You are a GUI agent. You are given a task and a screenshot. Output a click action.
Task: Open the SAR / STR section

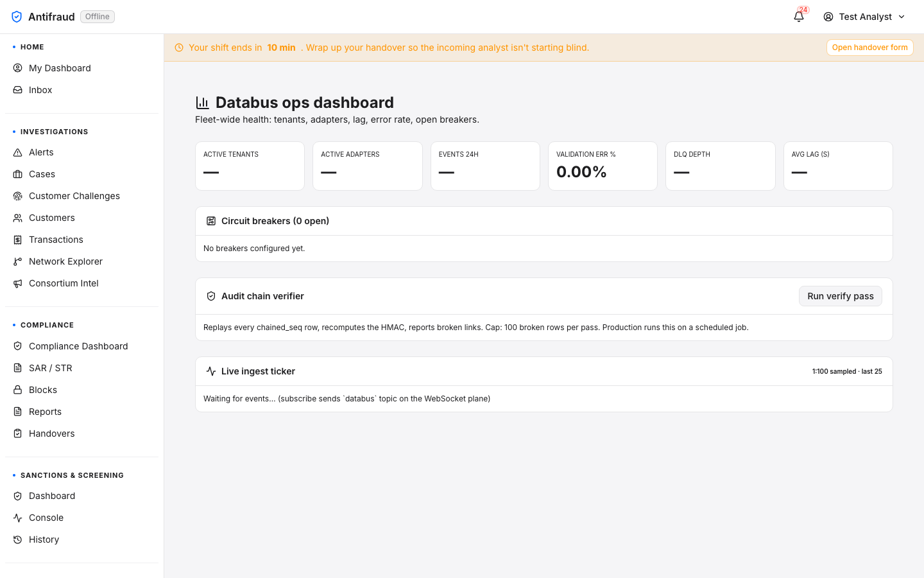[81, 368]
